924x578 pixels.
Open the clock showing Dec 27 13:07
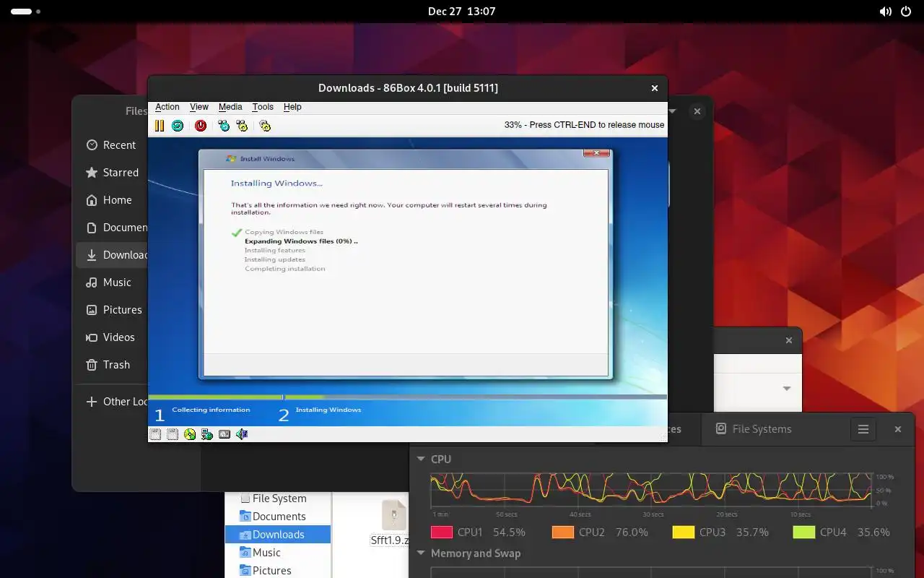tap(462, 12)
